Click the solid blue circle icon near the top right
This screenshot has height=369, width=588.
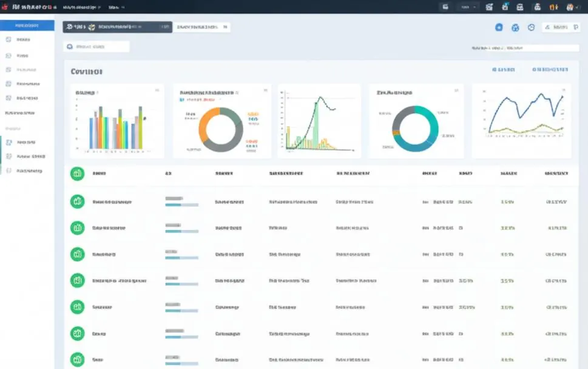point(499,27)
